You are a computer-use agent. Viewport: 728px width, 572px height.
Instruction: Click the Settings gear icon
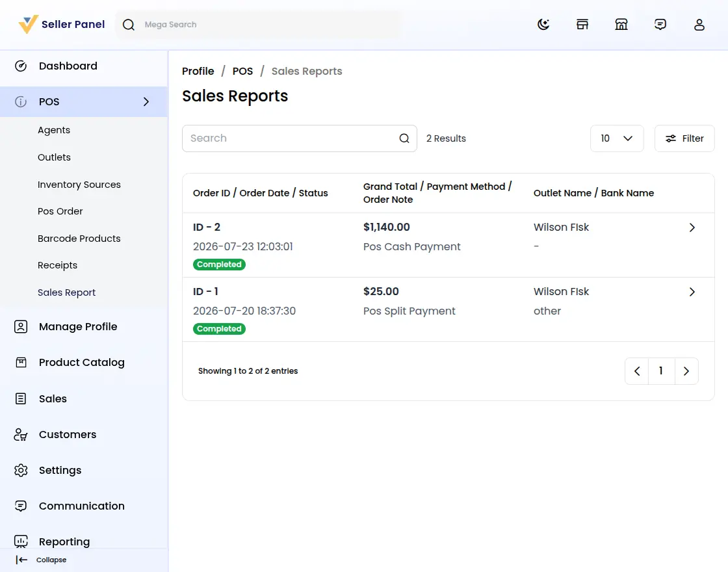click(x=21, y=471)
